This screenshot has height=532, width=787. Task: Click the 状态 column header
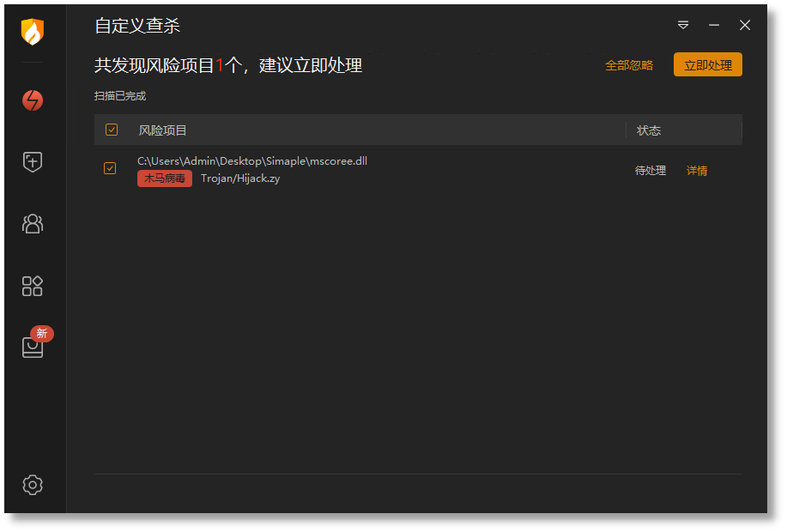coord(649,130)
